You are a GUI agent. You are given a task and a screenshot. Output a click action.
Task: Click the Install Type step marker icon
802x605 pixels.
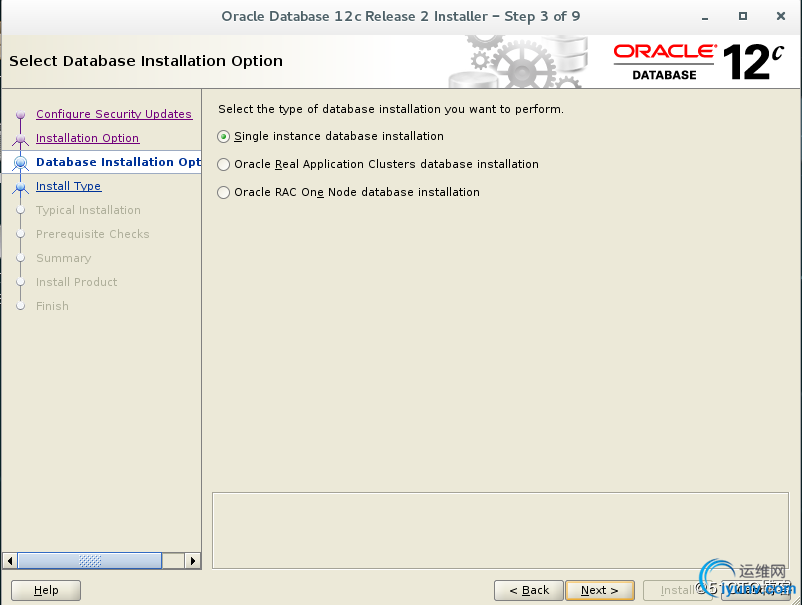click(20, 187)
